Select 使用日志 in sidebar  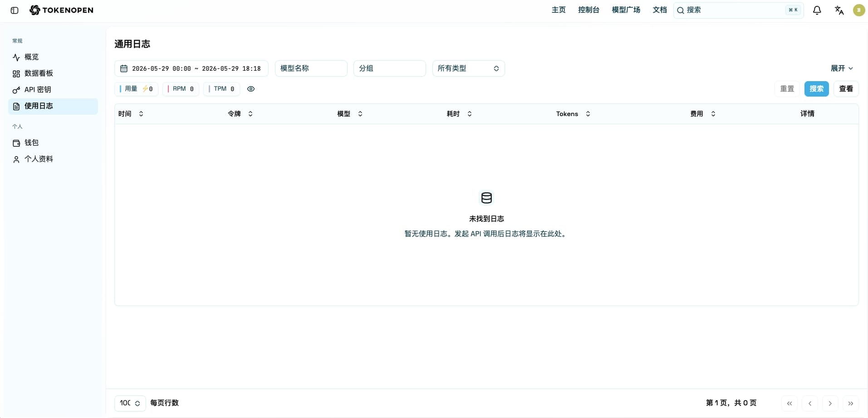click(53, 106)
